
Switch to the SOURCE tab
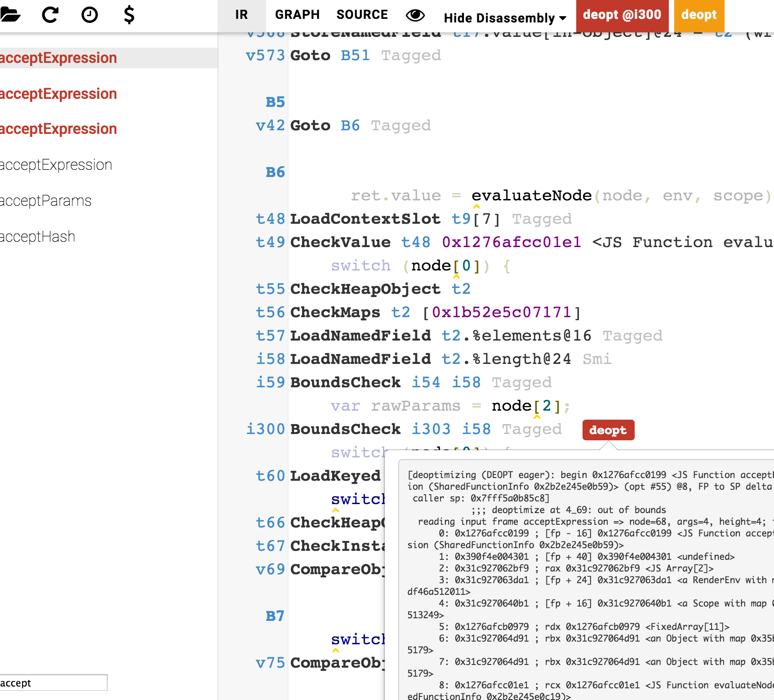point(362,15)
